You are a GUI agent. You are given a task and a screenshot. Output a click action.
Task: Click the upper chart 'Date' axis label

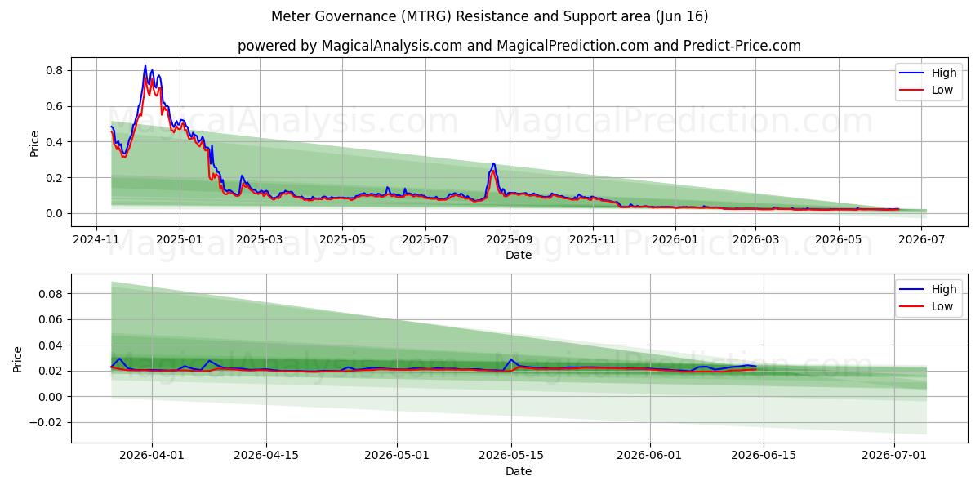click(x=519, y=255)
